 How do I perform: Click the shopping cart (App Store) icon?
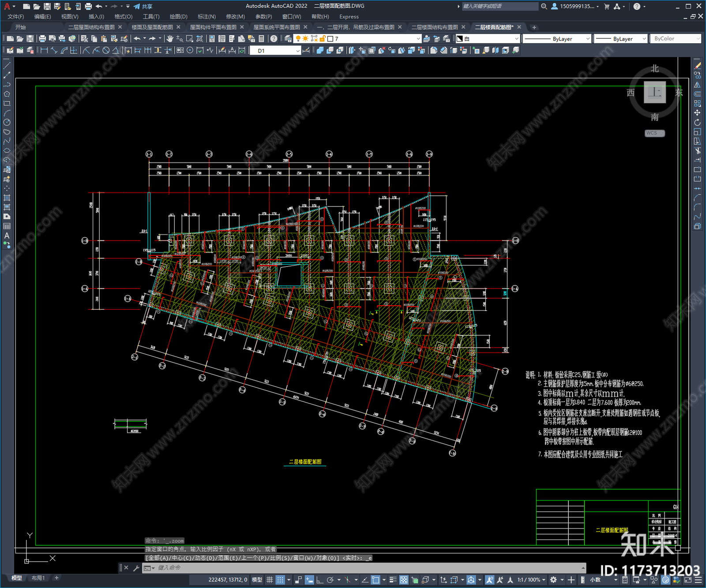coord(607,6)
